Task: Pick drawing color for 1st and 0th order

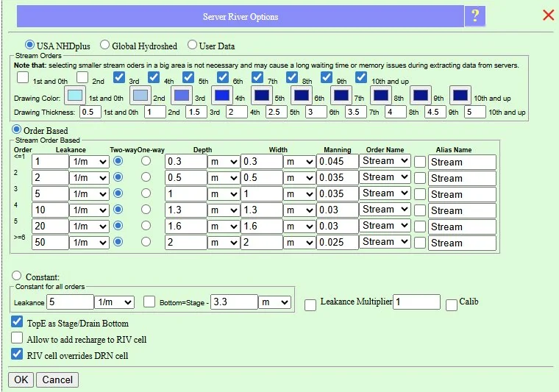Action: click(x=75, y=96)
